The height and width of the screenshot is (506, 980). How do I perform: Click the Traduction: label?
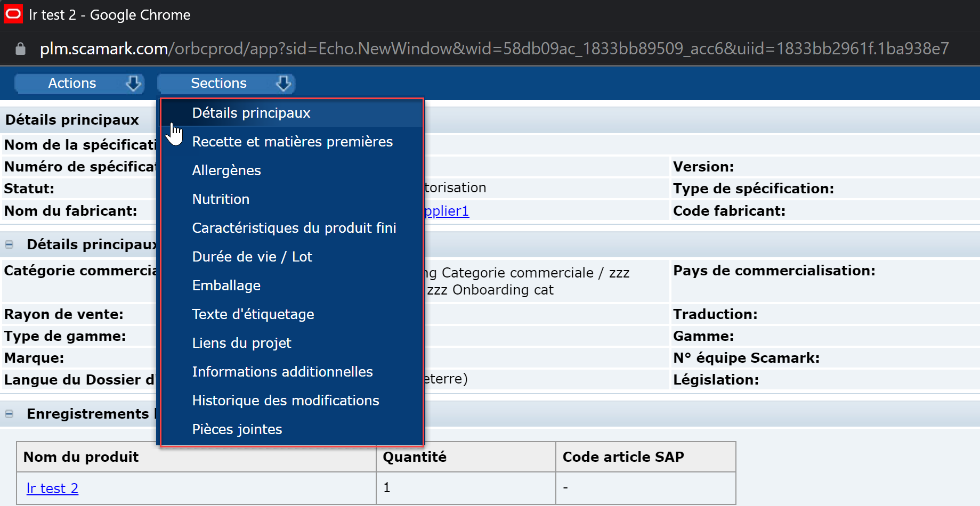click(x=715, y=314)
